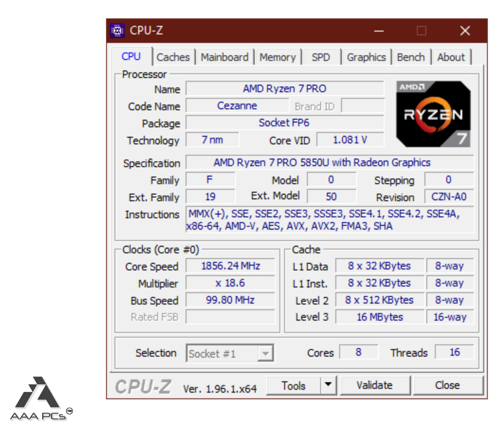Select the Memory tab

click(278, 57)
